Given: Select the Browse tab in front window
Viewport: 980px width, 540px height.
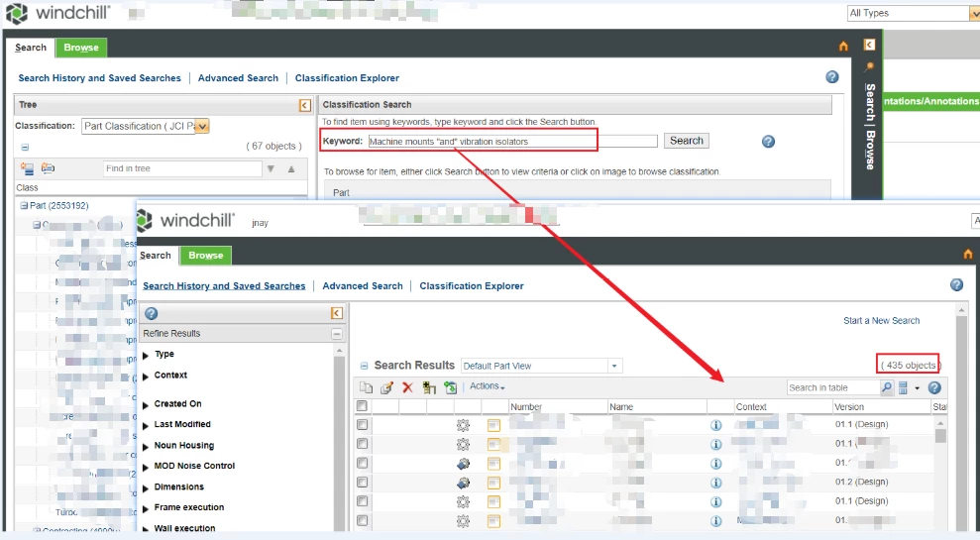Looking at the screenshot, I should pyautogui.click(x=206, y=255).
